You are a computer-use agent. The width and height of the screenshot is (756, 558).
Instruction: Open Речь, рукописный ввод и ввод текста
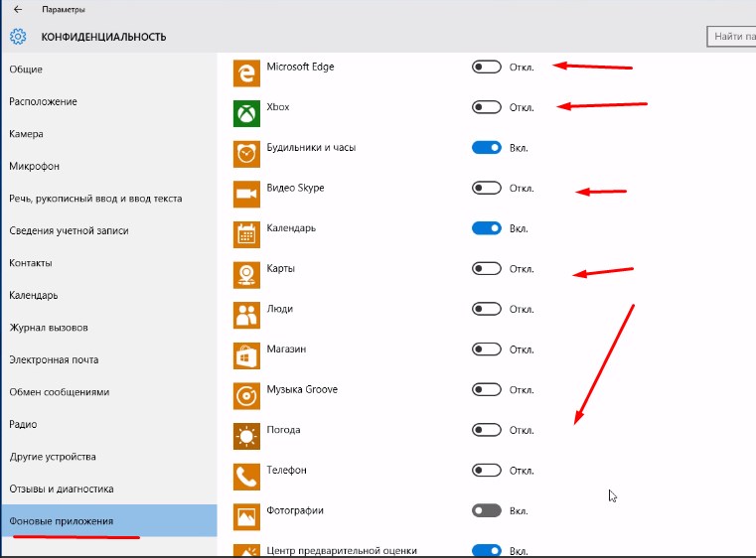coord(108,198)
